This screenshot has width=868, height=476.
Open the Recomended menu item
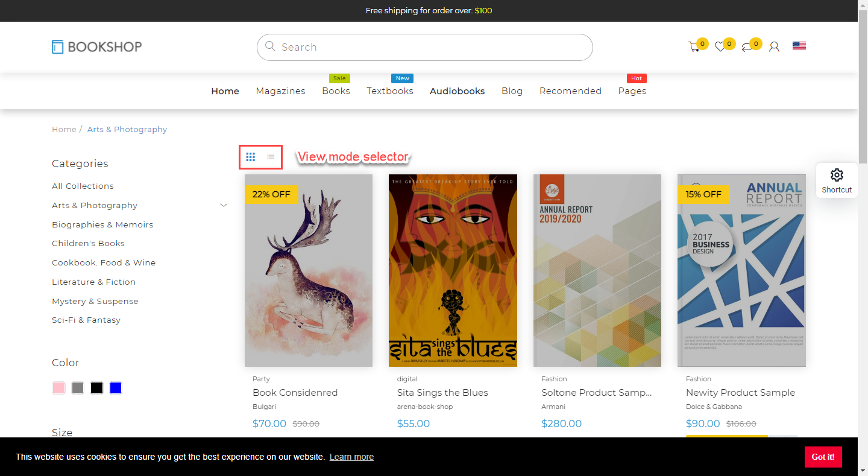[570, 91]
